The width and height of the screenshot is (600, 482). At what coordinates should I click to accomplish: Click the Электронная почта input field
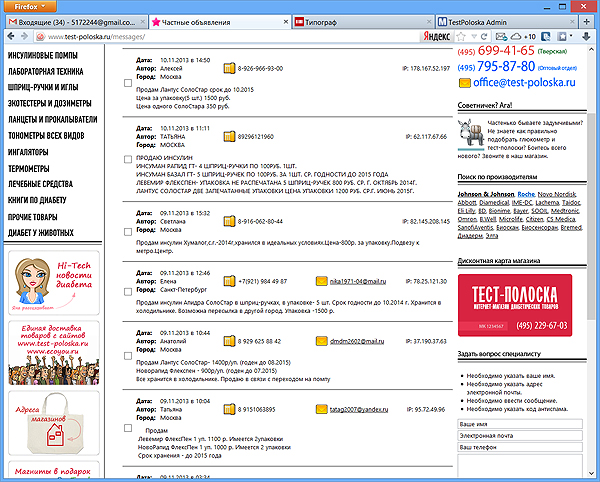520,435
